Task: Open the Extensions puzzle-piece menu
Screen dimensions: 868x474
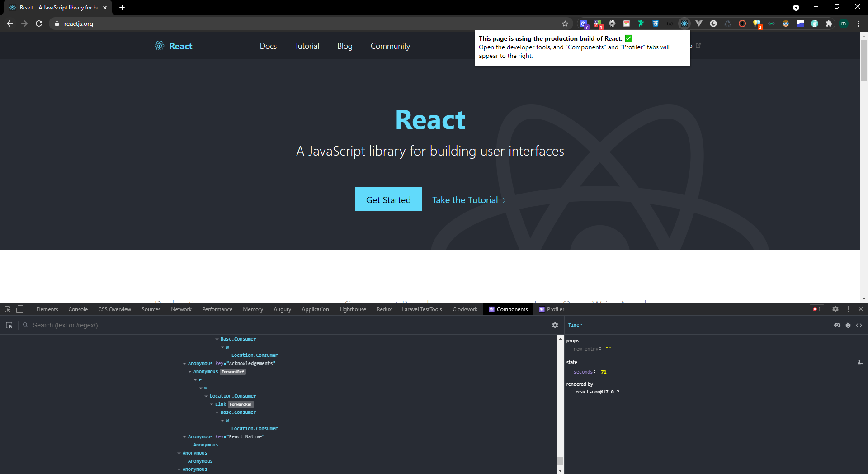Action: click(829, 24)
